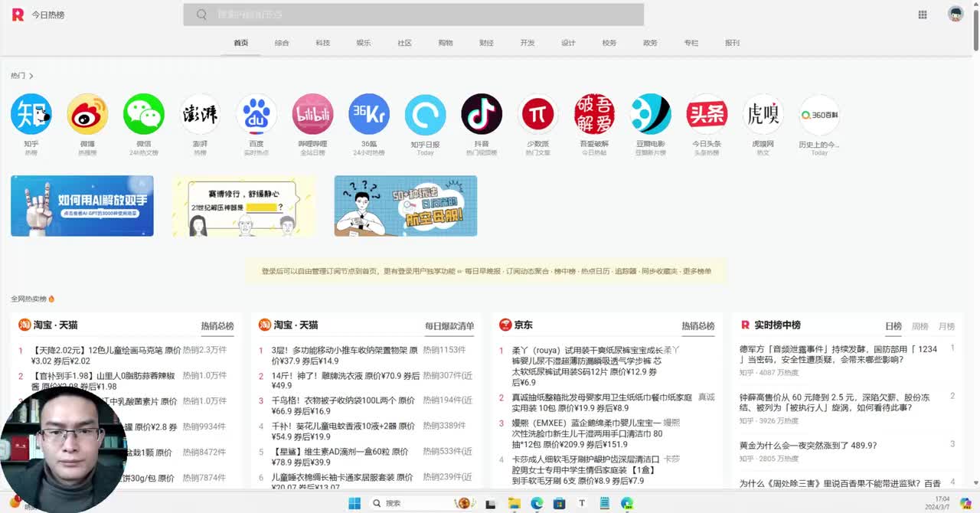This screenshot has height=513, width=980.
Task: Select 月榜 in 实时榜中榜 card
Action: pyautogui.click(x=946, y=326)
